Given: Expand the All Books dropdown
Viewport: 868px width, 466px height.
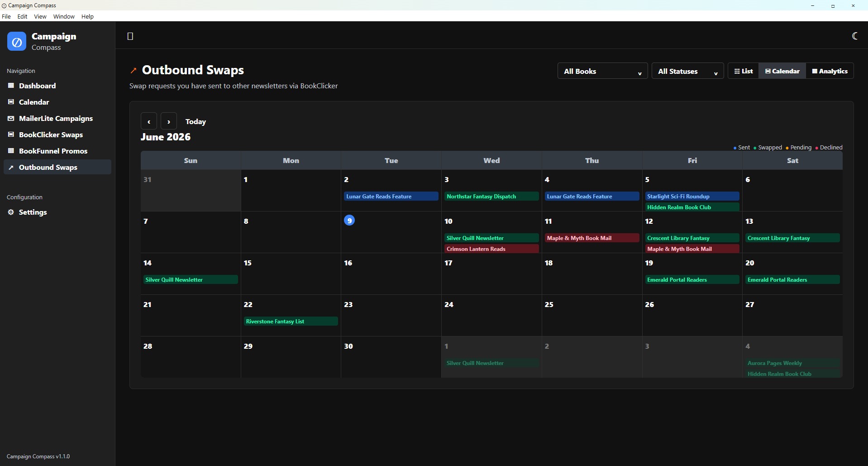Looking at the screenshot, I should pyautogui.click(x=603, y=71).
